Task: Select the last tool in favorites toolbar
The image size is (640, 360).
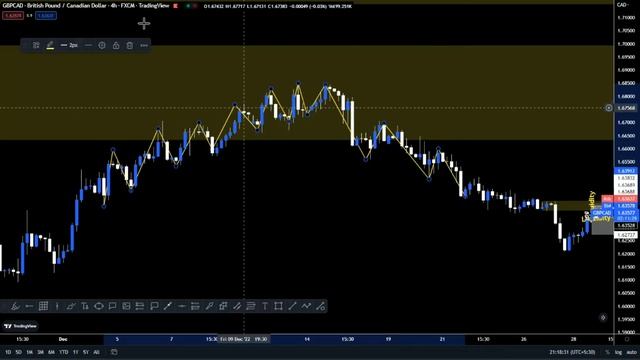Action: coord(320,306)
